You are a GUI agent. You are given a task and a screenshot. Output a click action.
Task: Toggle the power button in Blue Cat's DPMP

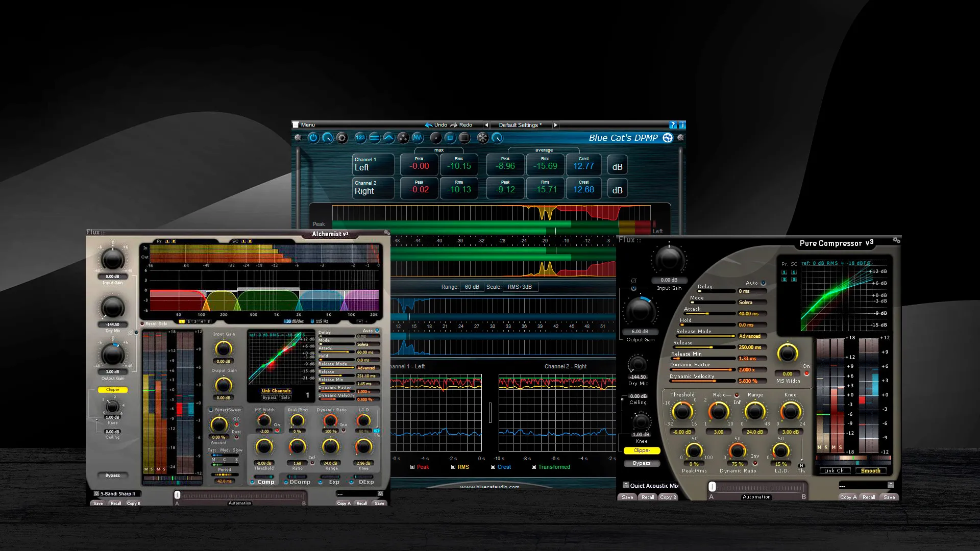[x=313, y=138]
